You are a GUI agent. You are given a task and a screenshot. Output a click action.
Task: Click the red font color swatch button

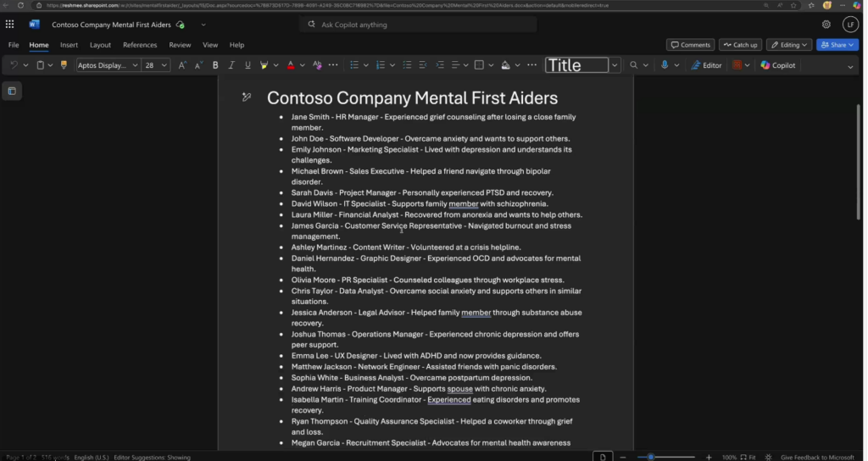(x=291, y=65)
